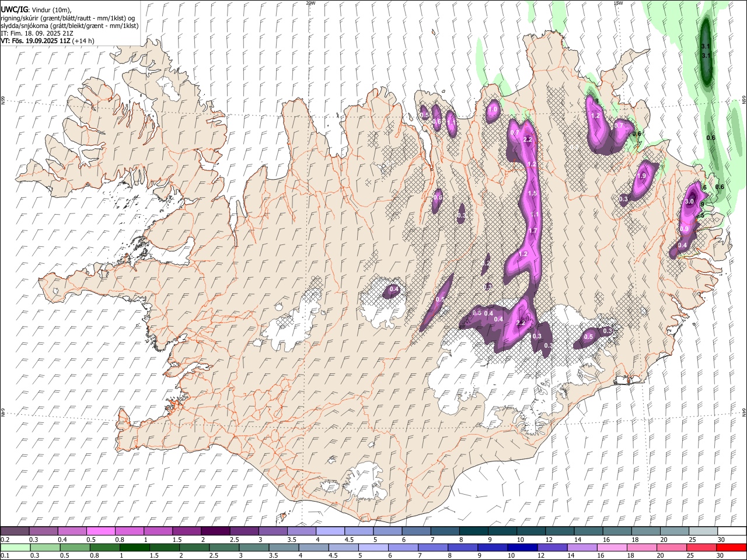747x560 pixels.
Task: Select the 12–14 violet rain legend swatch
Action: (x=553, y=547)
